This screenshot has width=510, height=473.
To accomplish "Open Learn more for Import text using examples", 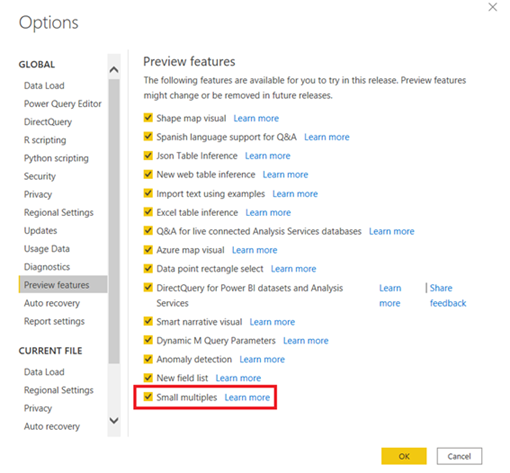I will [295, 194].
